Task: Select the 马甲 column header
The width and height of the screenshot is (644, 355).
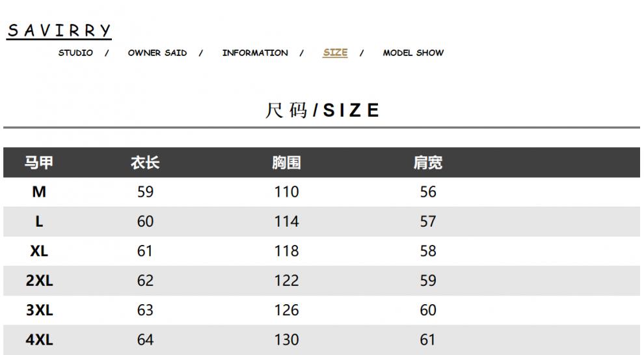Action: click(x=39, y=162)
